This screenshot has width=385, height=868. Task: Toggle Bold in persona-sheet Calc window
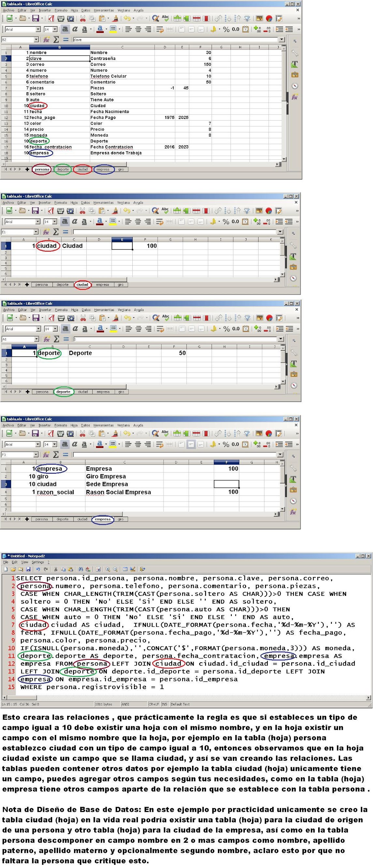point(66,29)
